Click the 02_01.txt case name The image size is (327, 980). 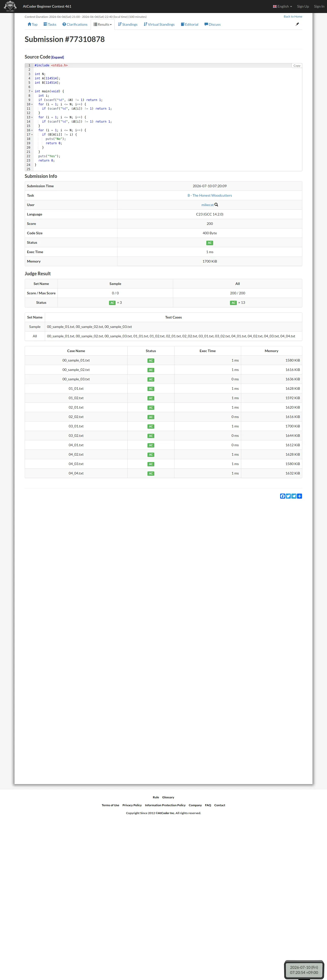pos(76,408)
